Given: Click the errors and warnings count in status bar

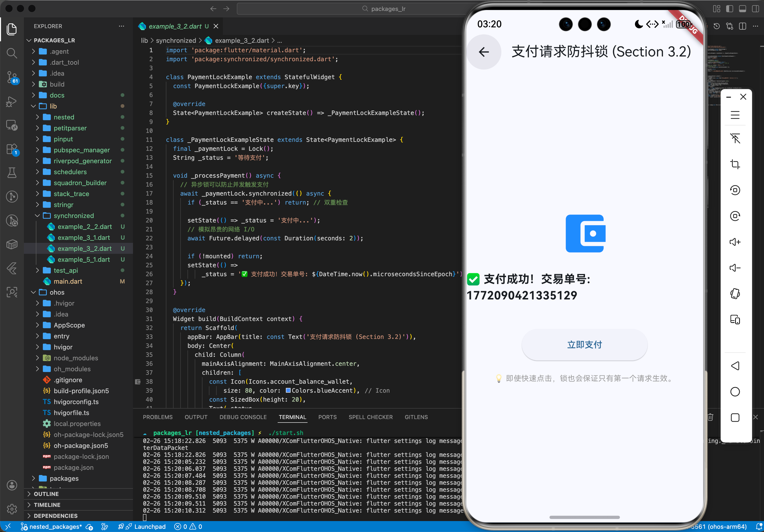Looking at the screenshot, I should click(x=188, y=527).
